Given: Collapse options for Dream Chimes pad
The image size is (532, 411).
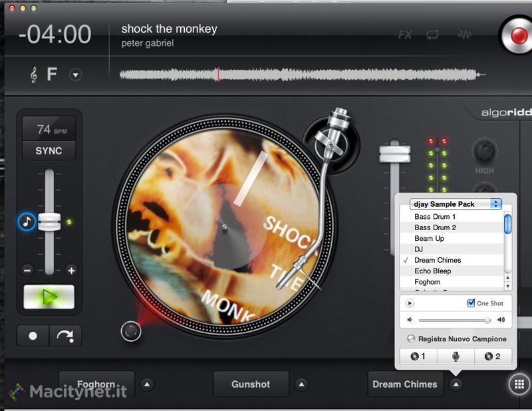Looking at the screenshot, I should tap(456, 384).
